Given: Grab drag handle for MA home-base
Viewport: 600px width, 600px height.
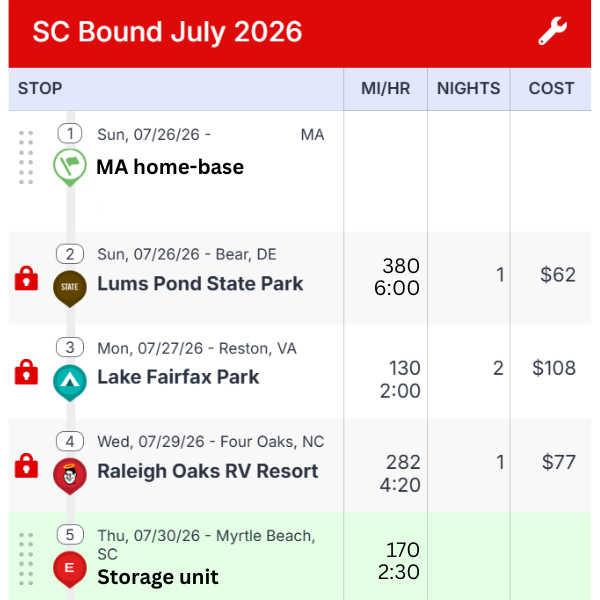Looking at the screenshot, I should pos(26,157).
